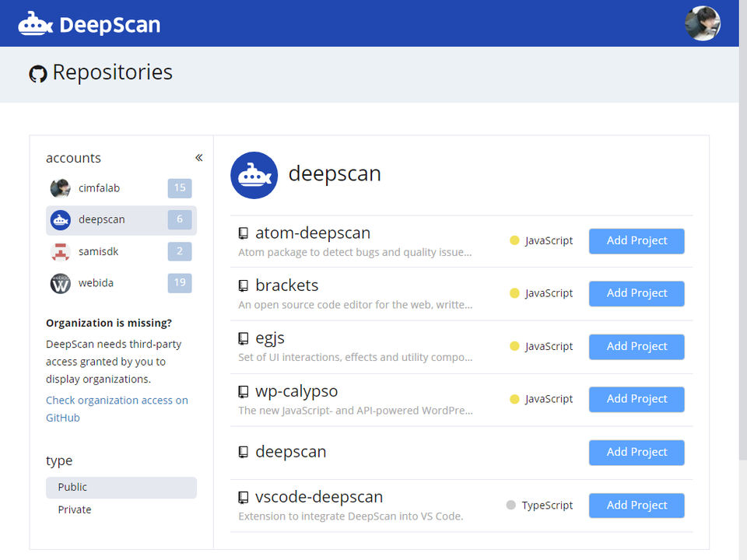Click the 'Organization is missing?' heading

pos(109,323)
